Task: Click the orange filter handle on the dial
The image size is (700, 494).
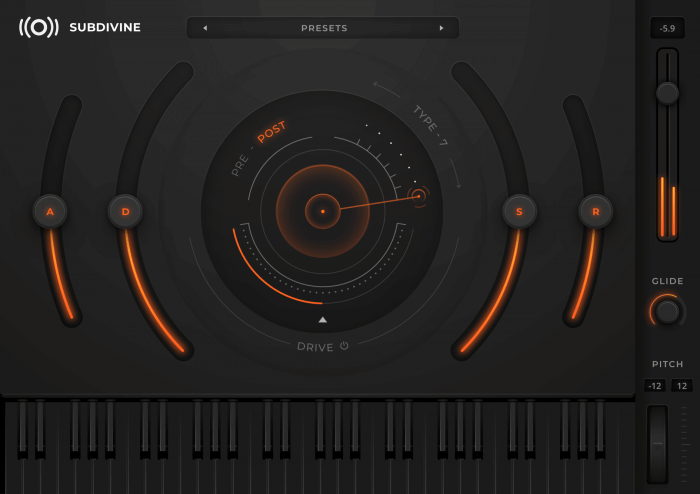Action: tap(419, 196)
